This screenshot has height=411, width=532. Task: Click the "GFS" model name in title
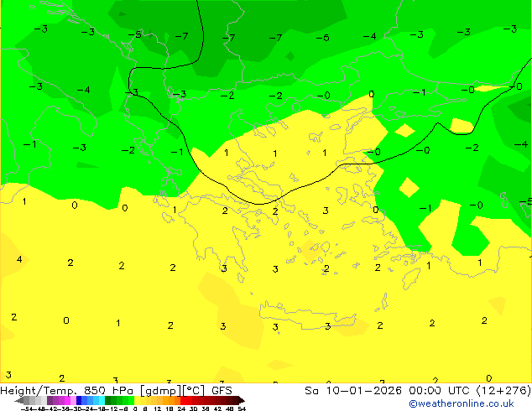click(222, 391)
